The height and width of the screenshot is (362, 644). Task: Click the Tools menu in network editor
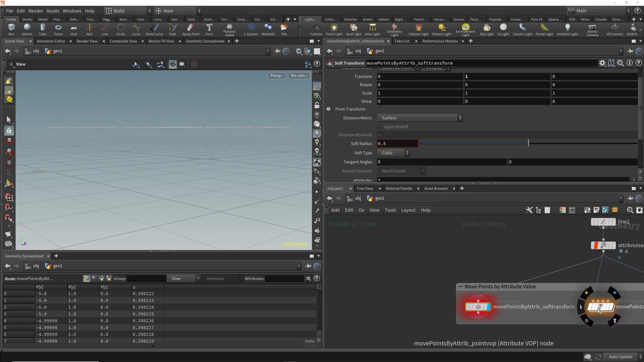coord(390,210)
